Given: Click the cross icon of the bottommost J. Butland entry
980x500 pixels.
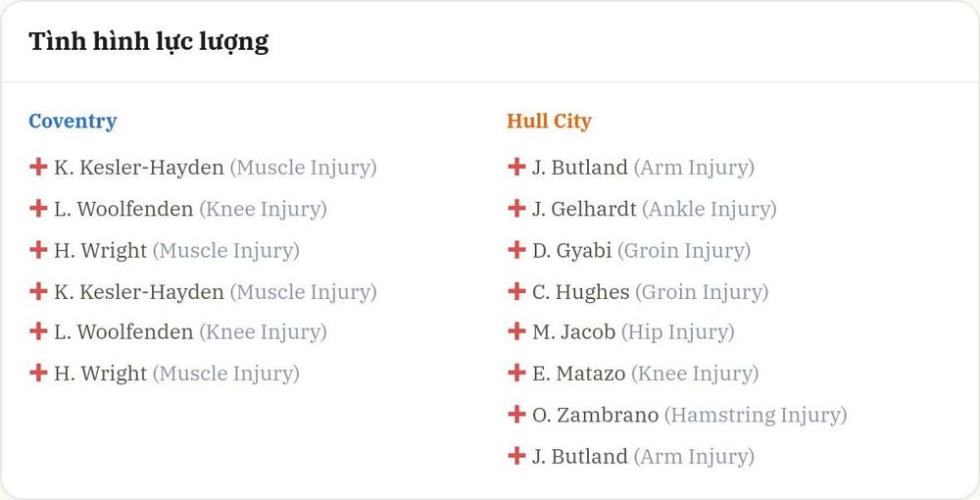Looking at the screenshot, I should 516,456.
